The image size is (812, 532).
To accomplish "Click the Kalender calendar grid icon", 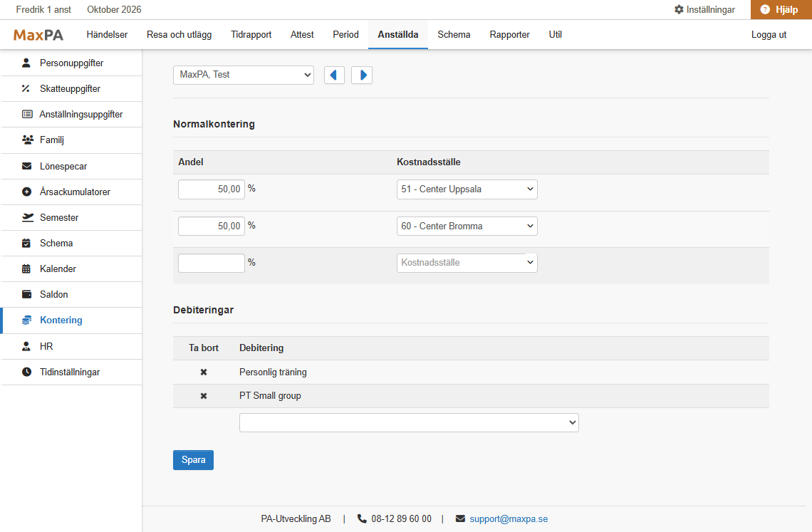I will tap(26, 269).
